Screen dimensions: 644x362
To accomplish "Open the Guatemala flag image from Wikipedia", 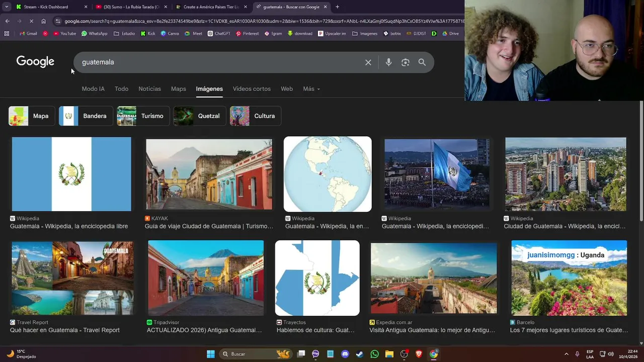I will (x=71, y=174).
